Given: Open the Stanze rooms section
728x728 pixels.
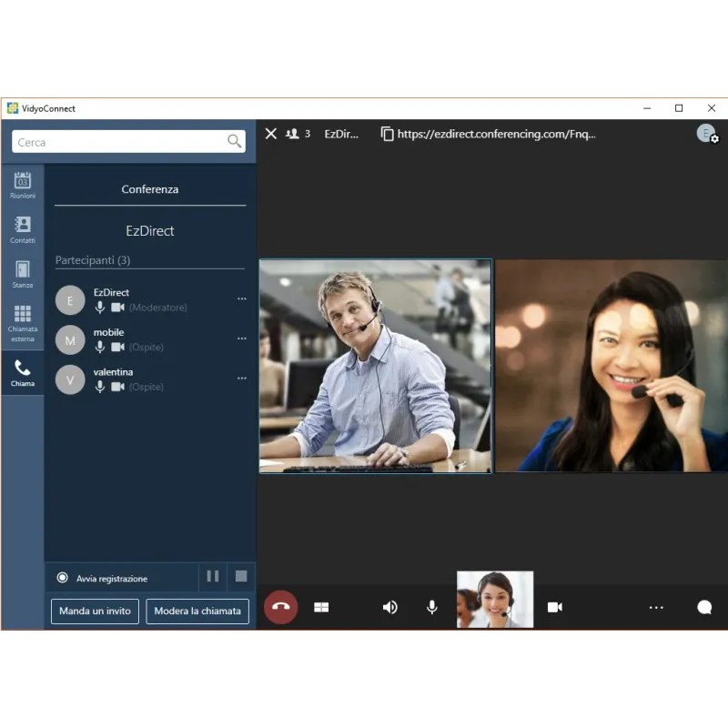Looking at the screenshot, I should pyautogui.click(x=22, y=275).
